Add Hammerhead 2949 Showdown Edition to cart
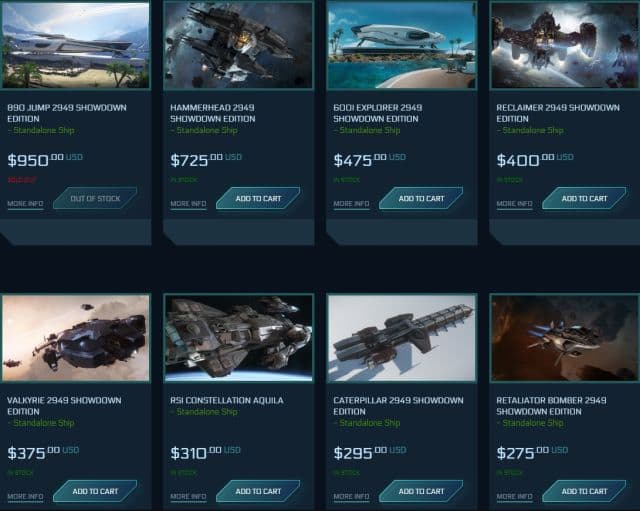This screenshot has width=640, height=511. point(258,198)
